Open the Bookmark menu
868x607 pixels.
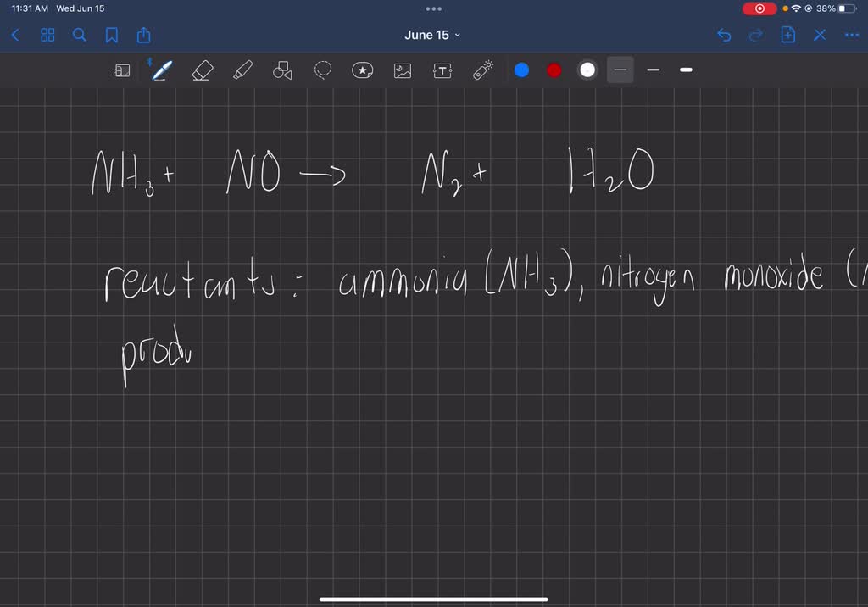pos(111,35)
